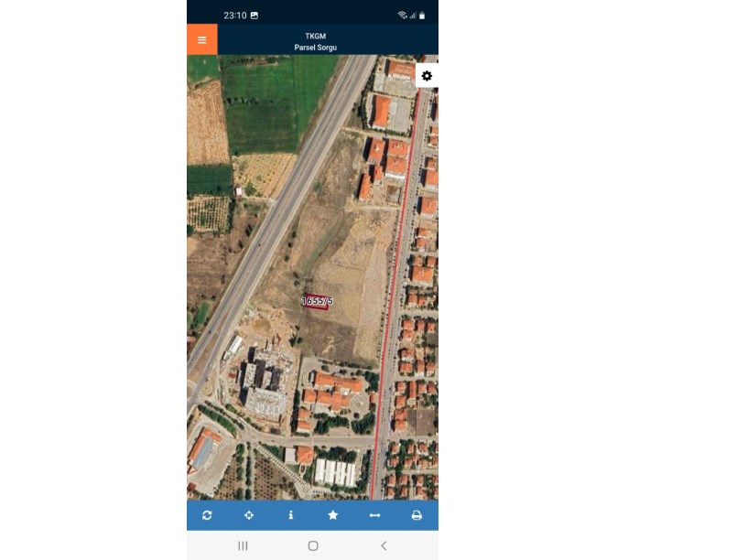The width and height of the screenshot is (747, 560).
Task: Tap the large construction building on map
Action: point(263,386)
